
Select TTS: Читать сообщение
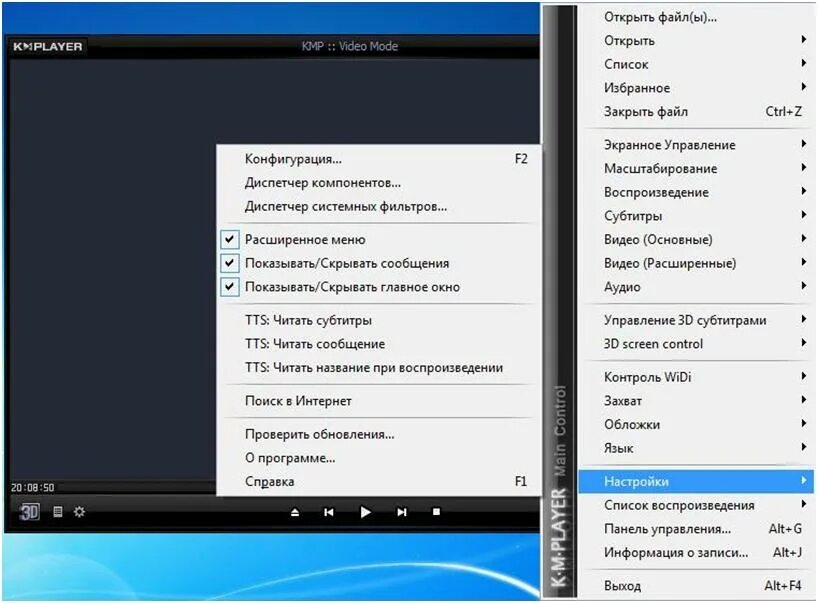[x=379, y=344]
